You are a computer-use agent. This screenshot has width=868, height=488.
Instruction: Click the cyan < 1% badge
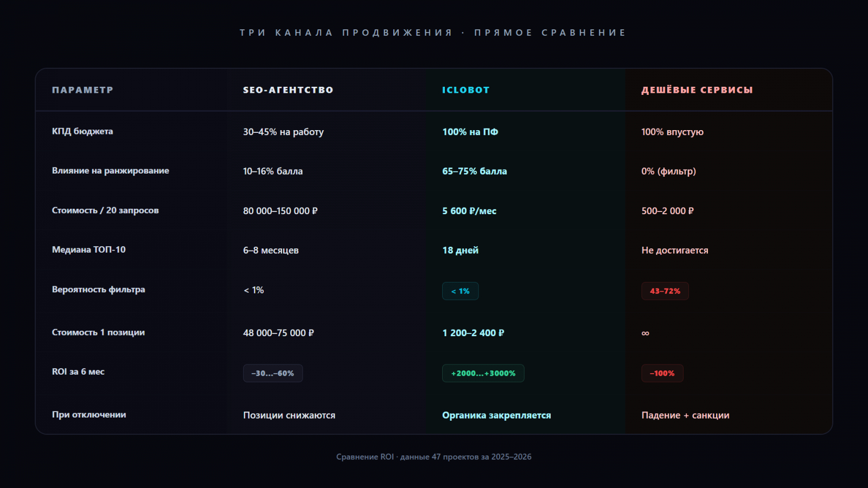click(460, 291)
